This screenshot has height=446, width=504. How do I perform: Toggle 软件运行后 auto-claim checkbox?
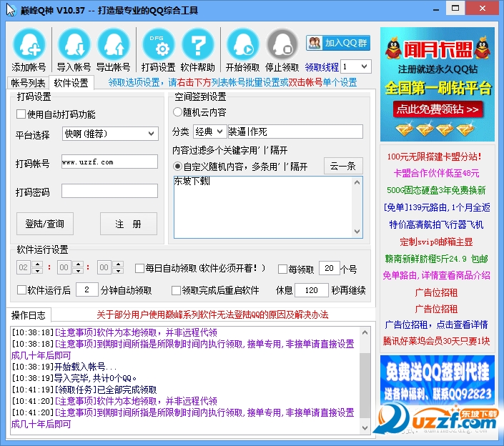pyautogui.click(x=21, y=290)
